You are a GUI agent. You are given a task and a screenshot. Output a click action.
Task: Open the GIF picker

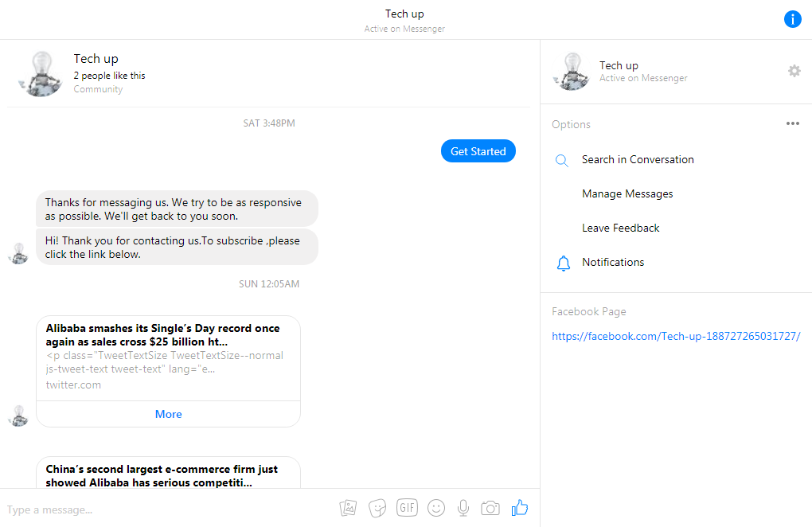pyautogui.click(x=407, y=508)
